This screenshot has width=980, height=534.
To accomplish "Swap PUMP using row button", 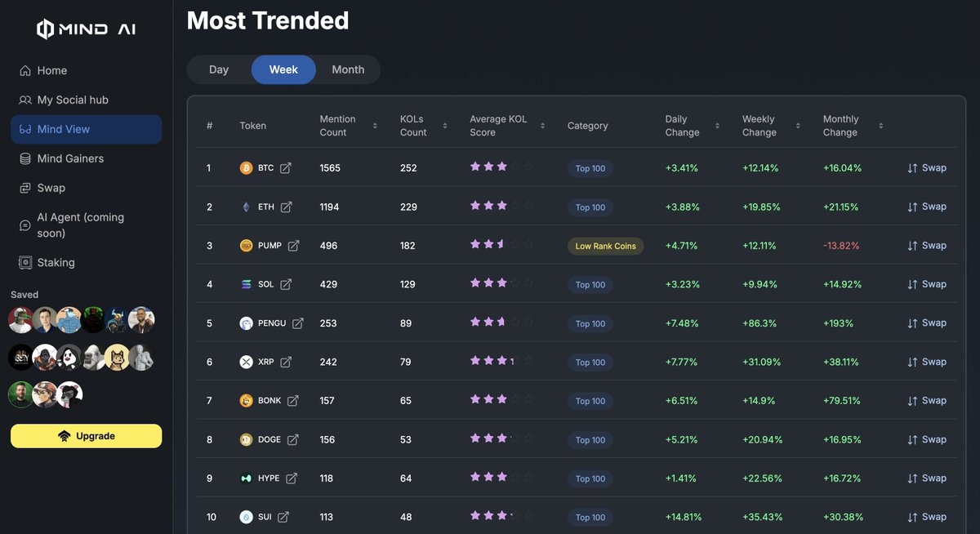I will pyautogui.click(x=927, y=246).
